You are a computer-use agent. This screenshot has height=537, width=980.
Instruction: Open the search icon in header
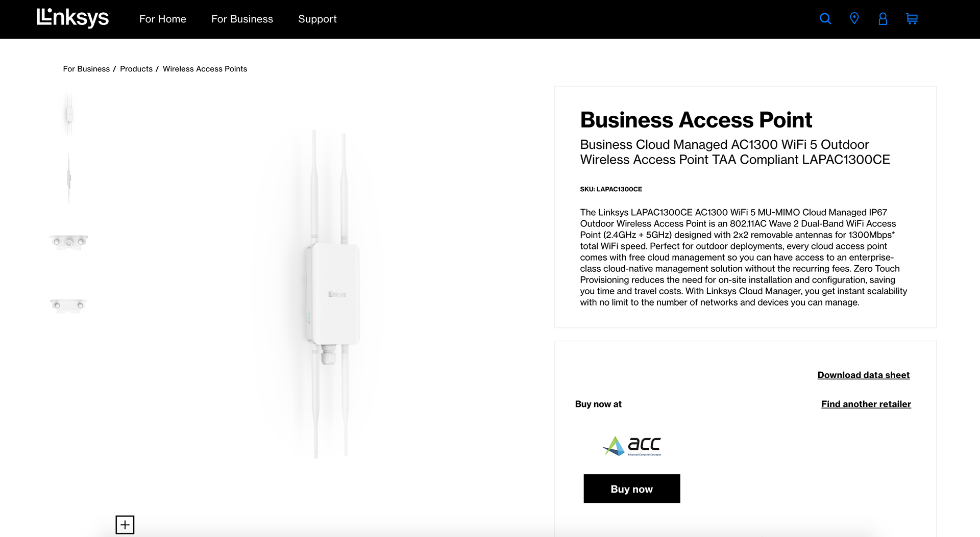pos(825,19)
